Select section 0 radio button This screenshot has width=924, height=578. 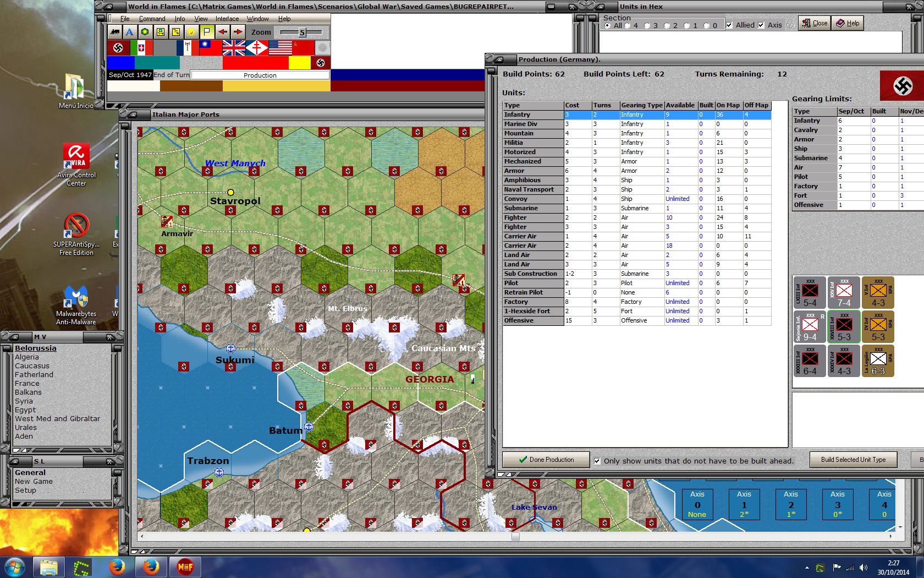706,25
